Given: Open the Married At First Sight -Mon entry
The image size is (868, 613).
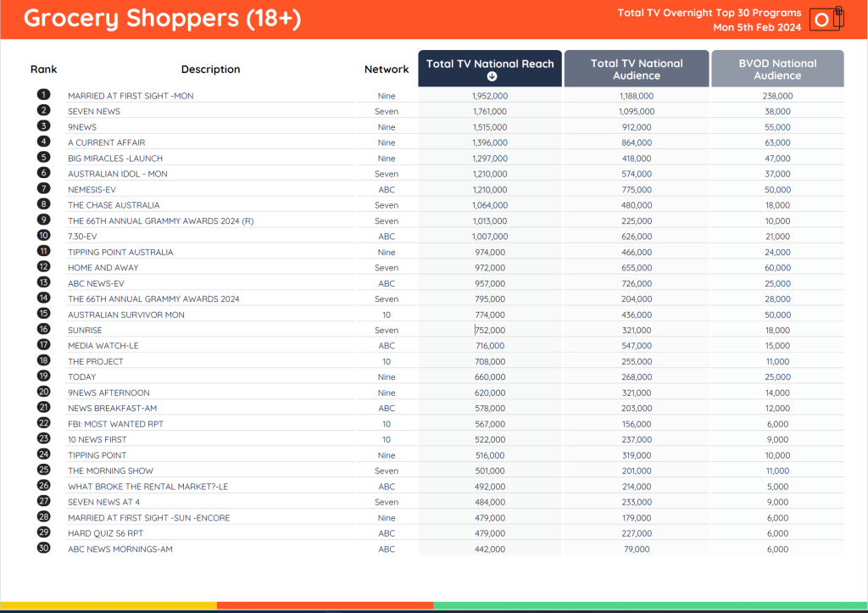Looking at the screenshot, I should click(131, 96).
